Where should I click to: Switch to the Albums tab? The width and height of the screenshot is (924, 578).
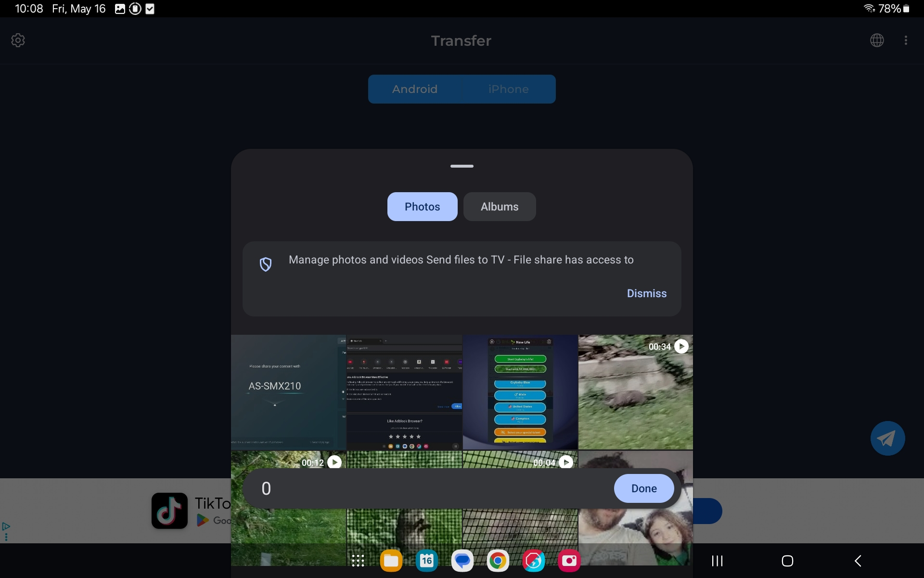click(499, 207)
